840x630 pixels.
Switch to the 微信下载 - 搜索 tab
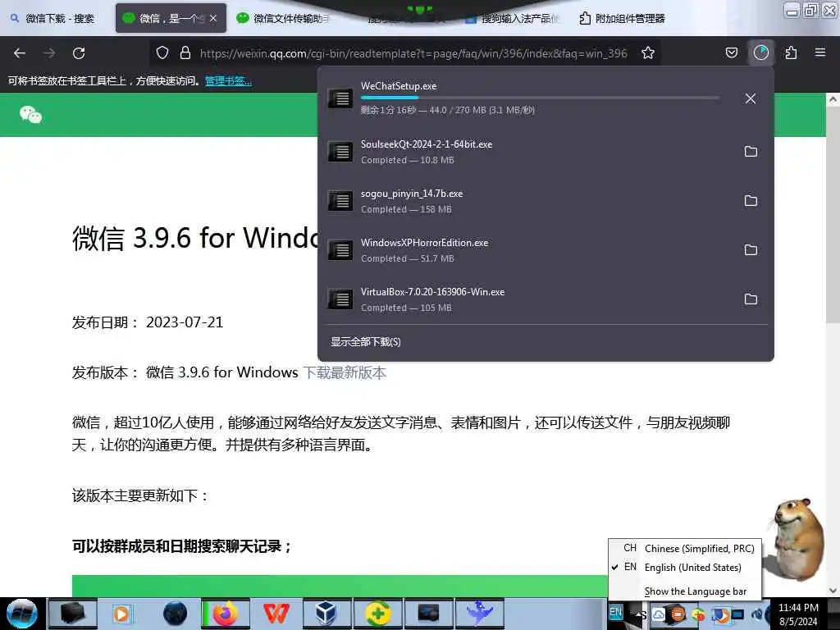53,18
